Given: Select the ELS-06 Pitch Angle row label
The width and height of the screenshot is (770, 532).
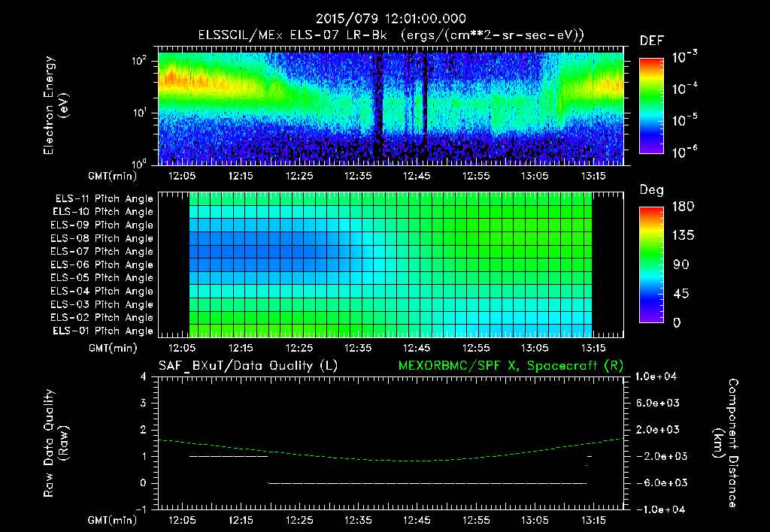Looking at the screenshot, I should [x=102, y=264].
